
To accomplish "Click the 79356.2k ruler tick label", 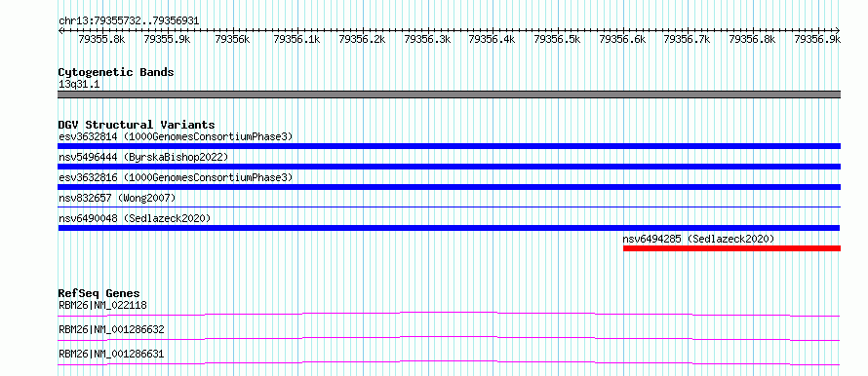I will [363, 39].
